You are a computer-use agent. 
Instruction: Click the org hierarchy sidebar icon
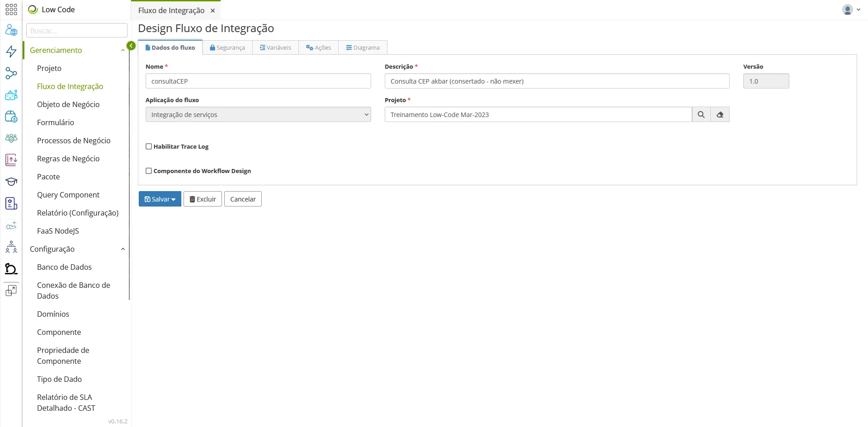click(11, 247)
